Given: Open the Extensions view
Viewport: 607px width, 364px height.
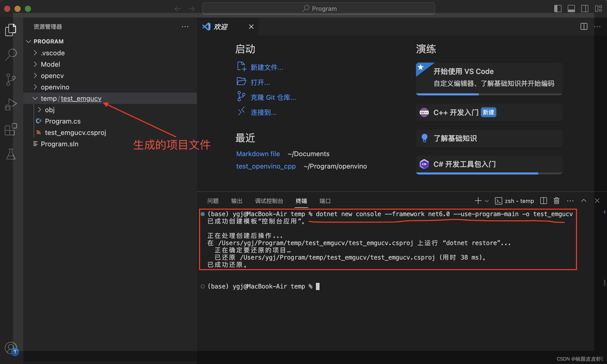Looking at the screenshot, I should (x=11, y=129).
